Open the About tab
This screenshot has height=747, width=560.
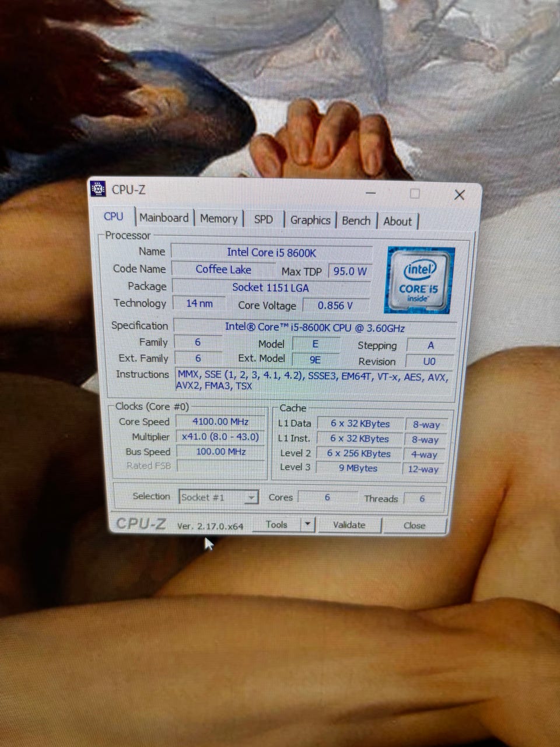pyautogui.click(x=398, y=221)
